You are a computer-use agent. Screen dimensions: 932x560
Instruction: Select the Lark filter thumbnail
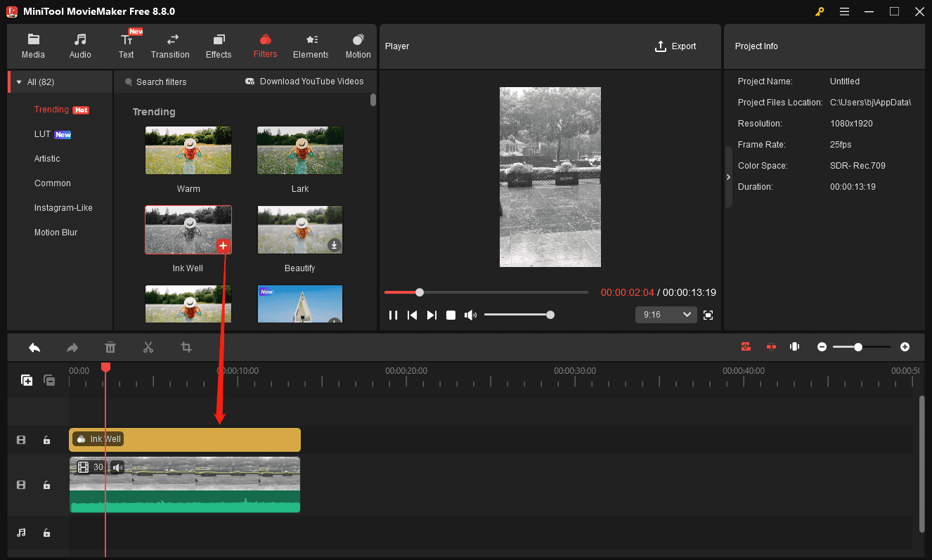pyautogui.click(x=300, y=150)
